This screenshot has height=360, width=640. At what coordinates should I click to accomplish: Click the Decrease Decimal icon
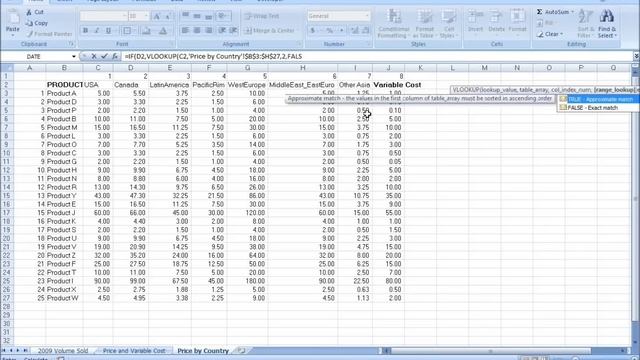(x=366, y=31)
